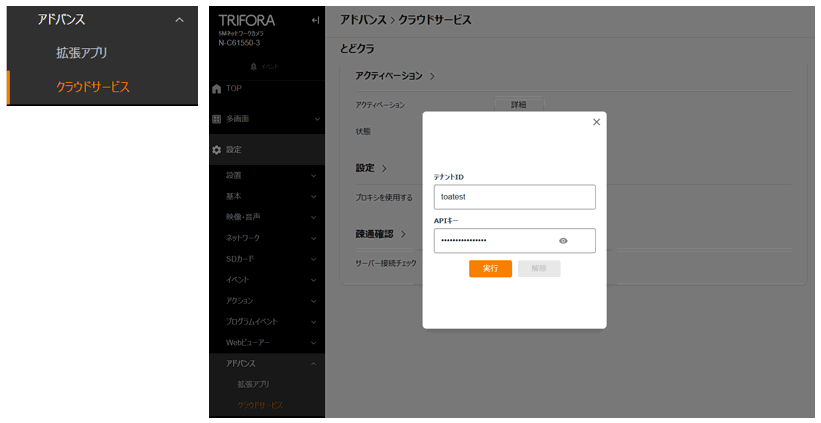Click the 設定 section heading arrow on the page
821x423 pixels.
tap(384, 169)
